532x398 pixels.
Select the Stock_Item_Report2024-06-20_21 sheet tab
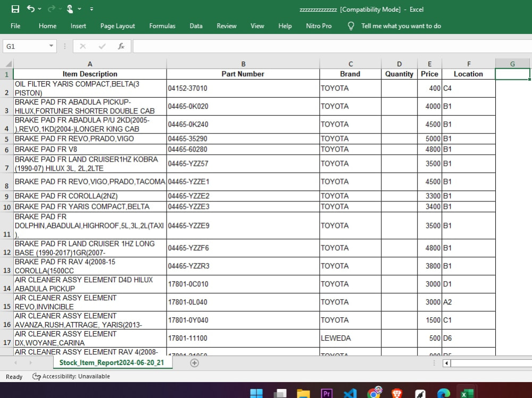coord(112,363)
